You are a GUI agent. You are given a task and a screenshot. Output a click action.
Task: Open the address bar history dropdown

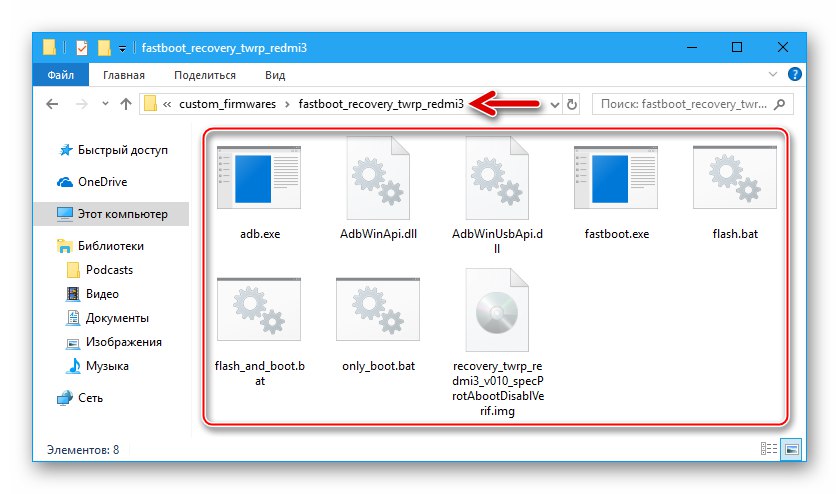(555, 104)
